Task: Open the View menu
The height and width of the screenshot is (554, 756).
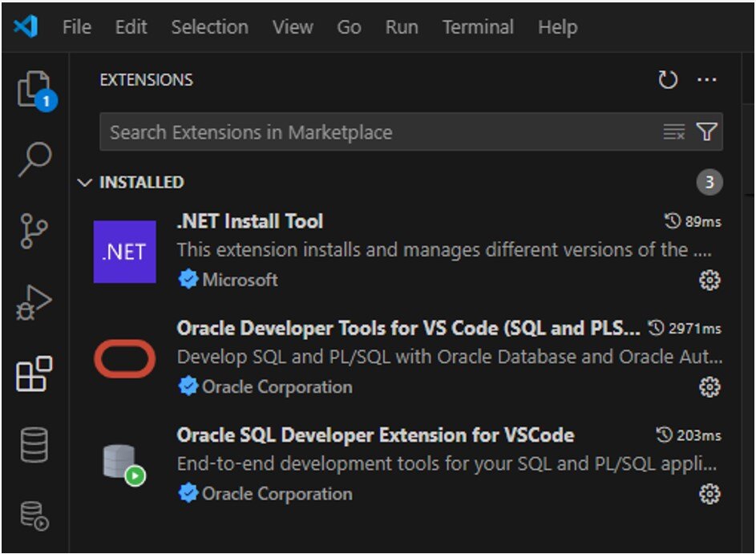Action: click(x=293, y=26)
